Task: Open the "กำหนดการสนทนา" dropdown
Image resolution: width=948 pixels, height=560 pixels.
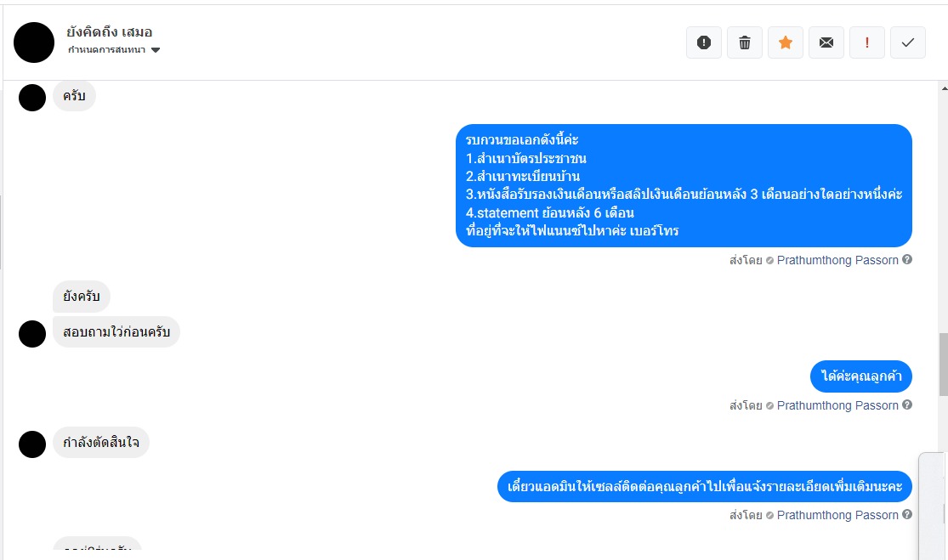Action: 114,50
